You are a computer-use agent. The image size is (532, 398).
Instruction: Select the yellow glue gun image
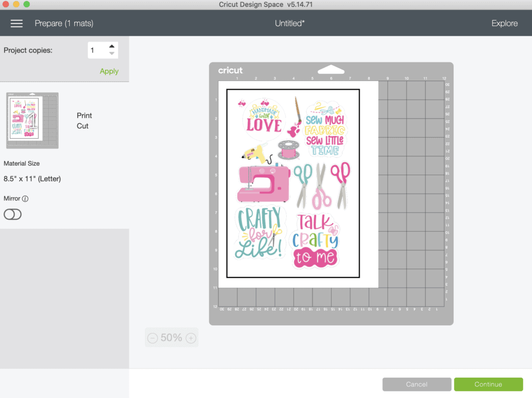point(256,153)
